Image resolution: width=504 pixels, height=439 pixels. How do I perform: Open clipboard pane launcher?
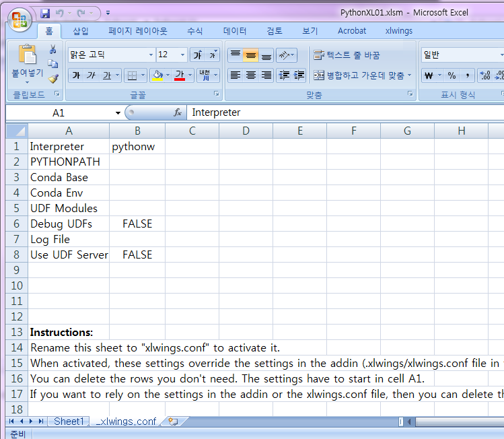(57, 94)
